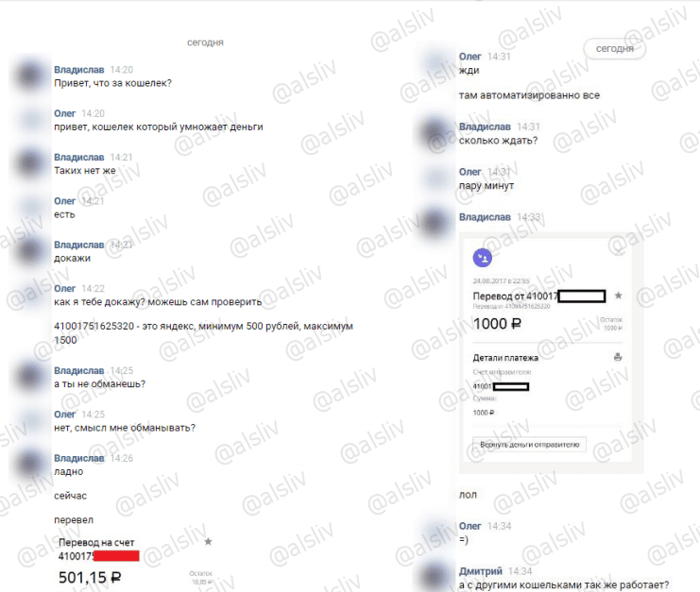Click Дмитрий's name at 14:34
The height and width of the screenshot is (592, 700).
coord(480,571)
